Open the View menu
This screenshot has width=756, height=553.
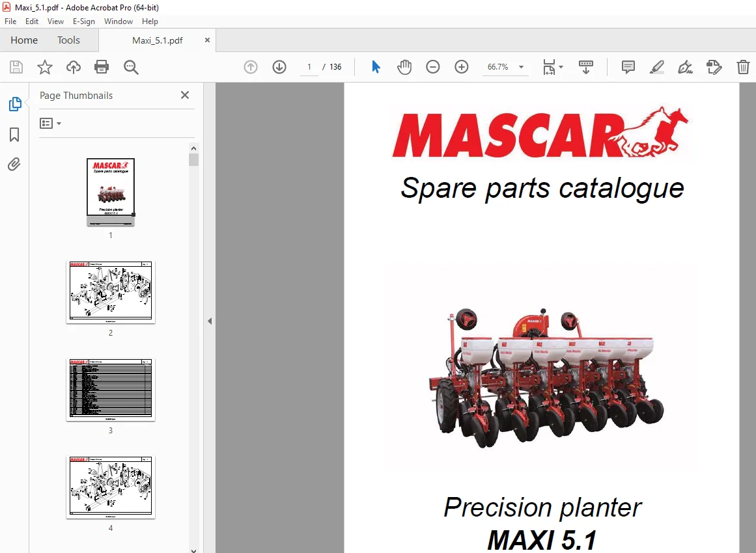point(55,21)
